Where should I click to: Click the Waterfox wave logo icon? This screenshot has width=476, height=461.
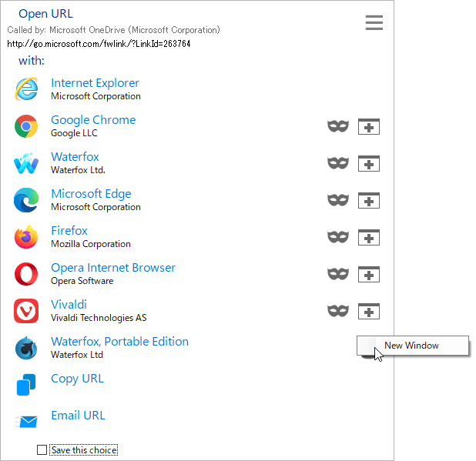point(26,163)
